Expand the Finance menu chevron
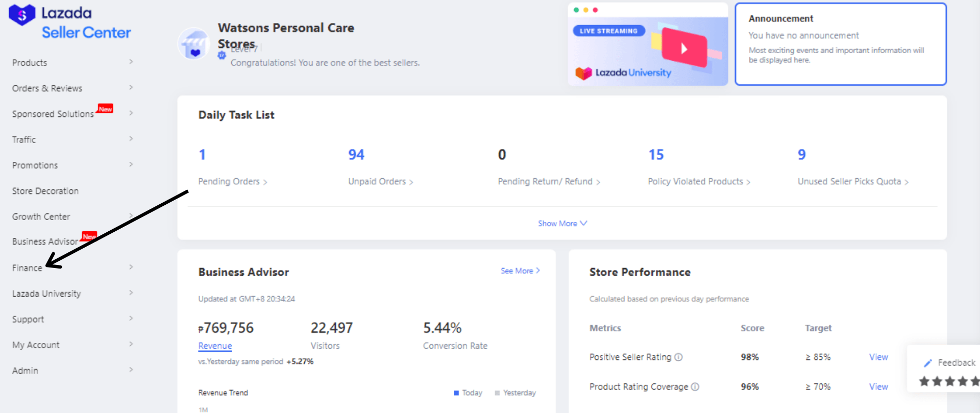The height and width of the screenshot is (413, 980). (x=131, y=267)
